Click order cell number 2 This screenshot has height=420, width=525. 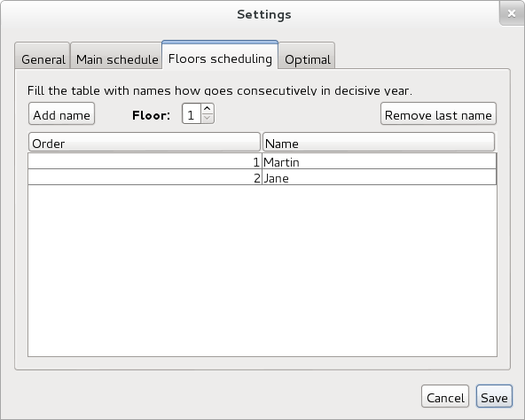pyautogui.click(x=145, y=177)
